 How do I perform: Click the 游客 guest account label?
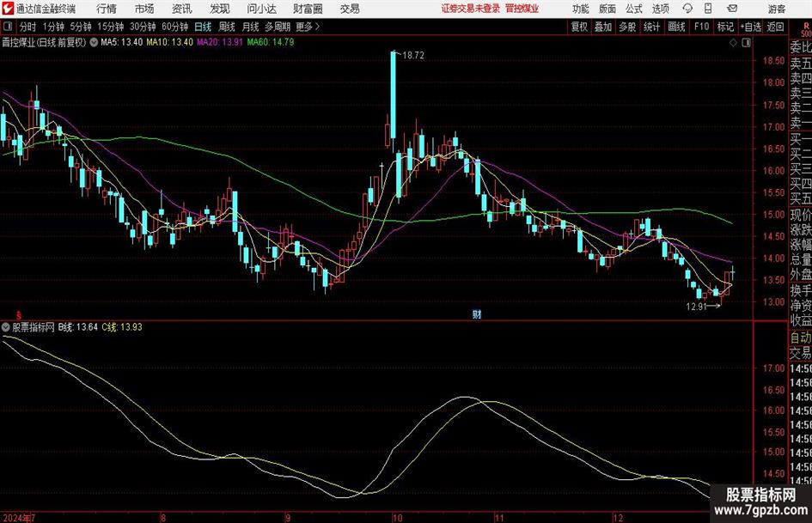(x=777, y=9)
